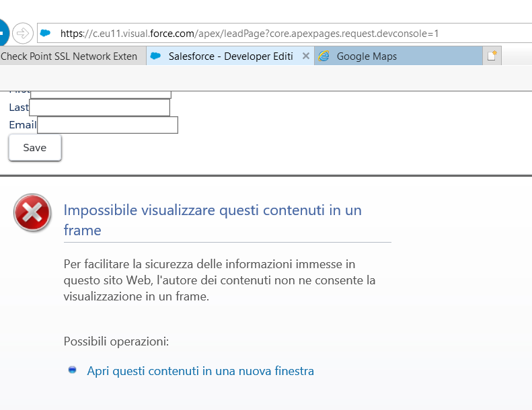Image resolution: width=532 pixels, height=410 pixels.
Task: Click into the Last name input field
Action: click(100, 108)
